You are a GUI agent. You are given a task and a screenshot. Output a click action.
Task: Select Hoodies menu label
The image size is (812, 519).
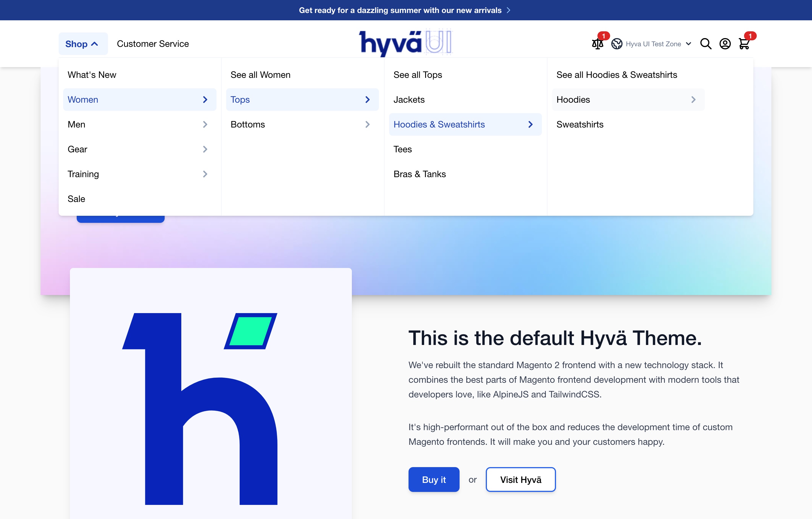(x=573, y=100)
